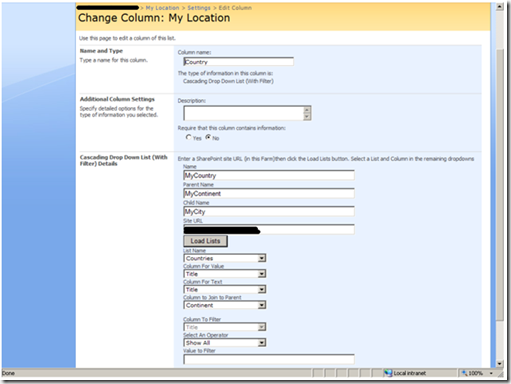Viewport: 511px width, 384px height.
Task: Focus the Column name field containing Country
Action: coord(239,62)
